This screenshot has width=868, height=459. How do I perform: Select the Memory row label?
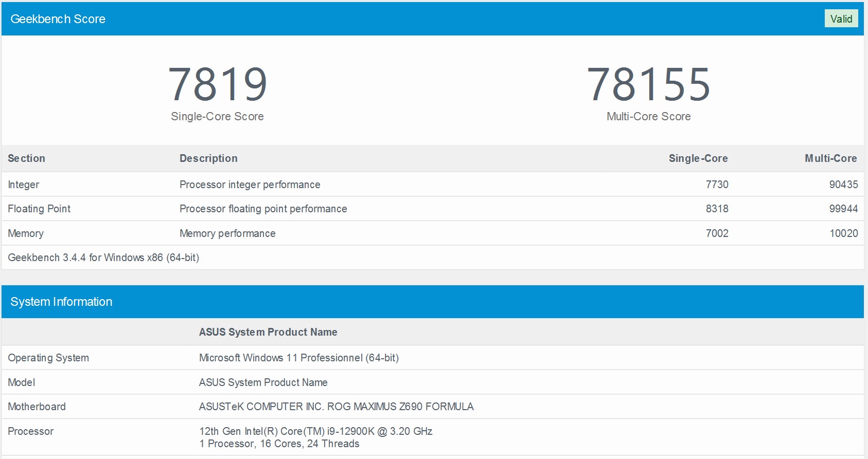26,233
